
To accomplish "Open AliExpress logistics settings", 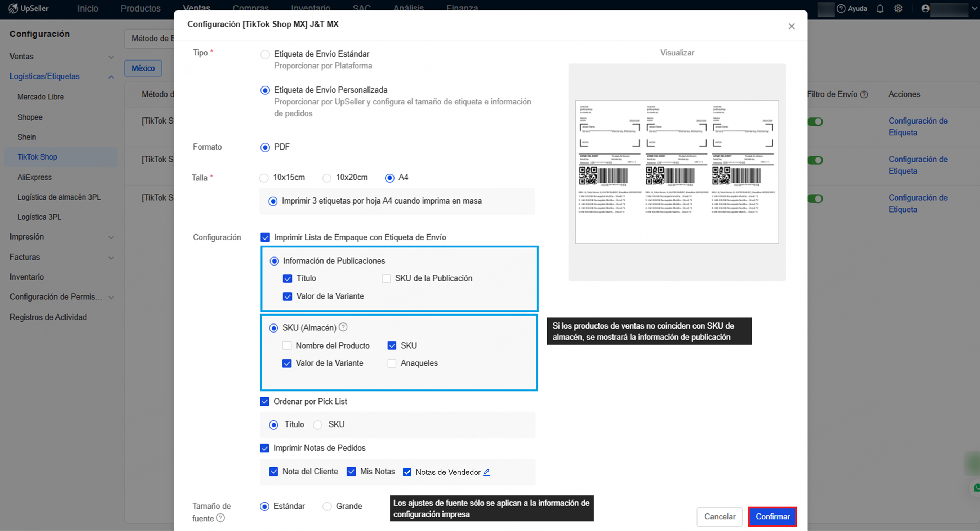I will tap(34, 178).
